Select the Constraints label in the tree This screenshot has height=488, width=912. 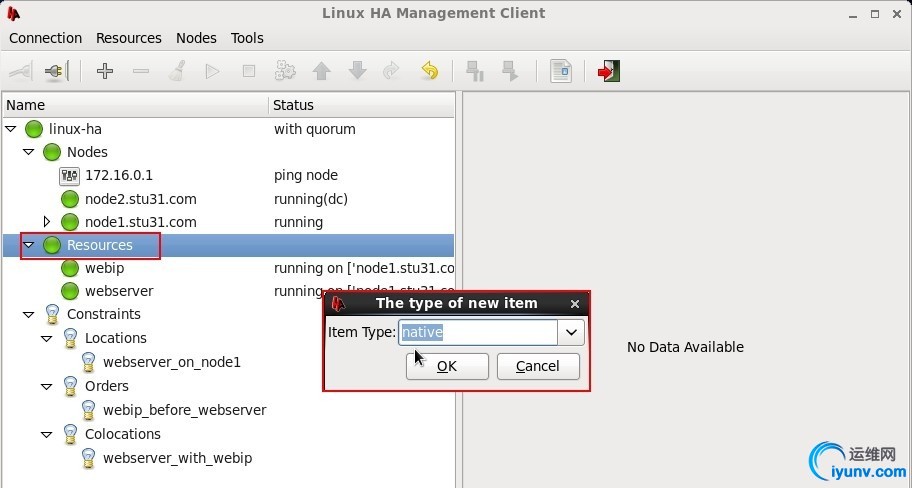[104, 314]
